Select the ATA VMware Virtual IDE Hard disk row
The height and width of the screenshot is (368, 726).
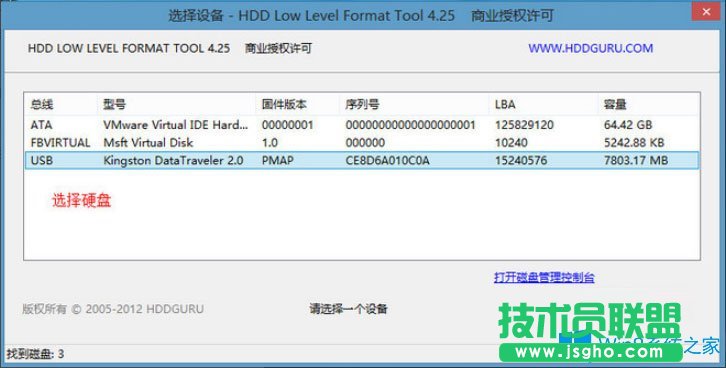362,125
